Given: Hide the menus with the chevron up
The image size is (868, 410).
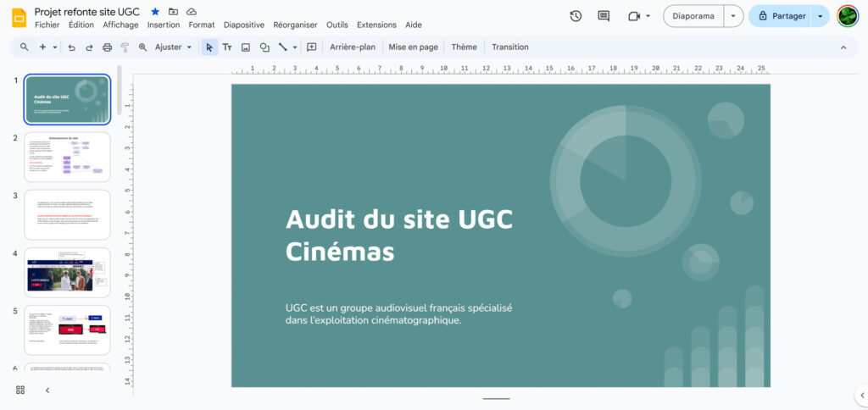Looking at the screenshot, I should coord(843,47).
